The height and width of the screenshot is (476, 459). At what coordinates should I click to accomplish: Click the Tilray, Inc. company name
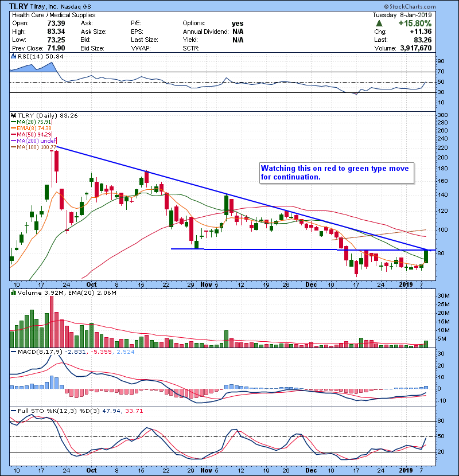point(44,6)
